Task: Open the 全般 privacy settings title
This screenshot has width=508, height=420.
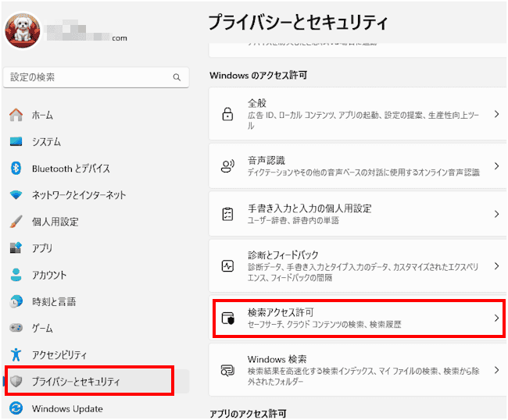Action: [257, 103]
